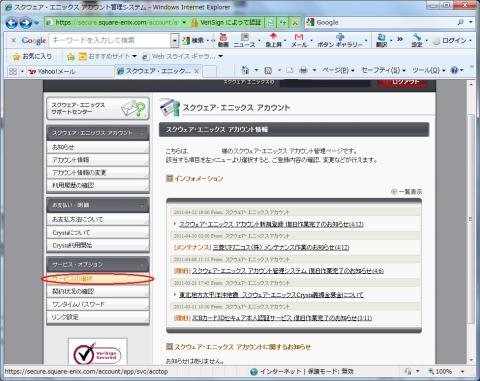This screenshot has width=480, height=381.
Task: Click the 設定 wrench icon
Action: [x=417, y=40]
